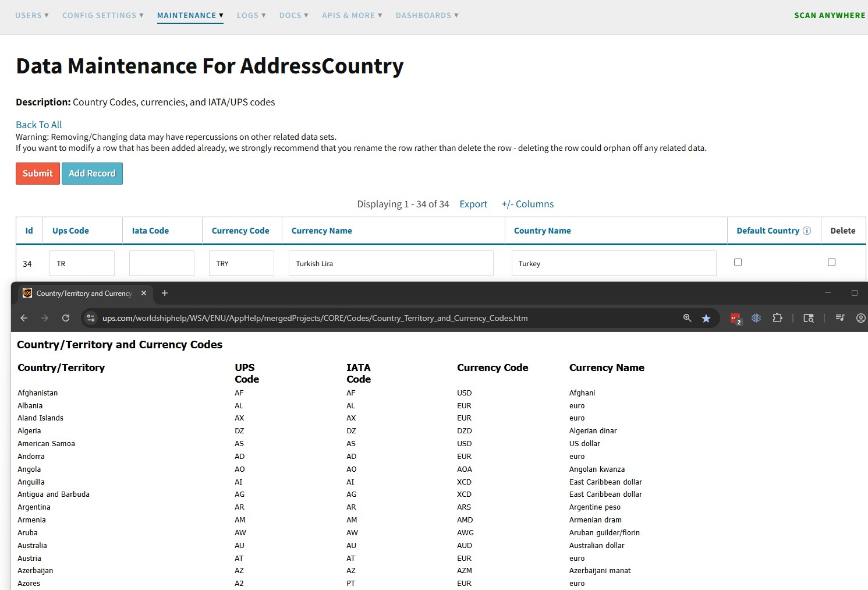
Task: Click the Add Record button
Action: [x=92, y=174]
